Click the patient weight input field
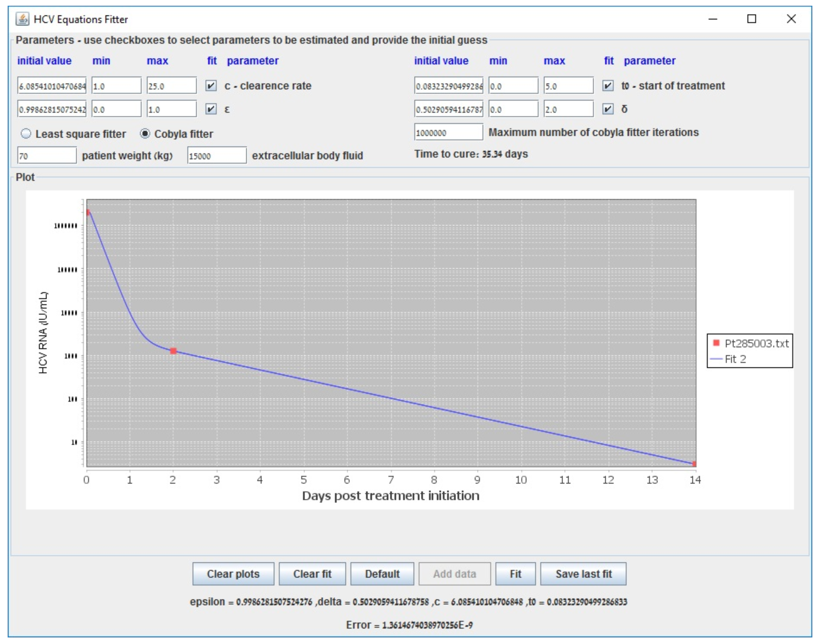The image size is (823, 644). 47,156
